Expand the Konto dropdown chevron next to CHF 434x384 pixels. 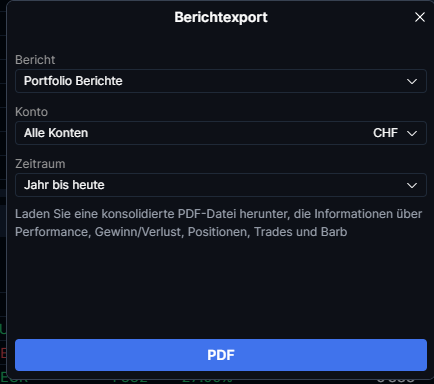412,133
